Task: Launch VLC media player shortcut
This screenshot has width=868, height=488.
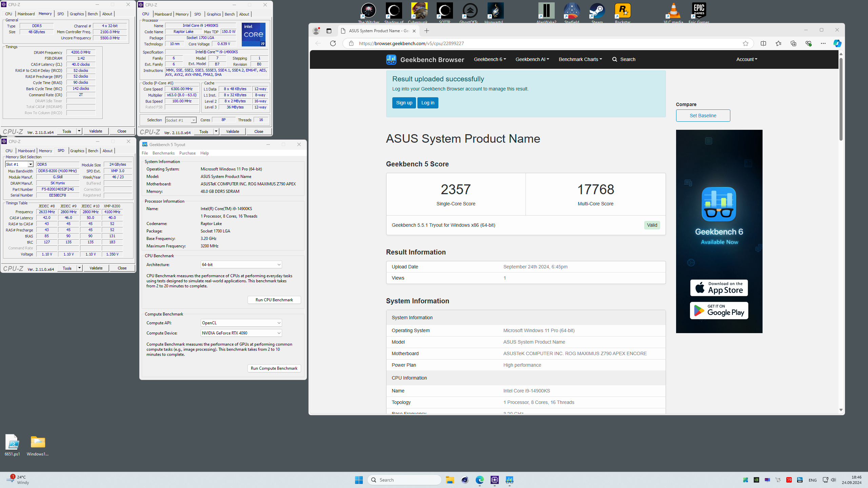Action: tap(673, 13)
